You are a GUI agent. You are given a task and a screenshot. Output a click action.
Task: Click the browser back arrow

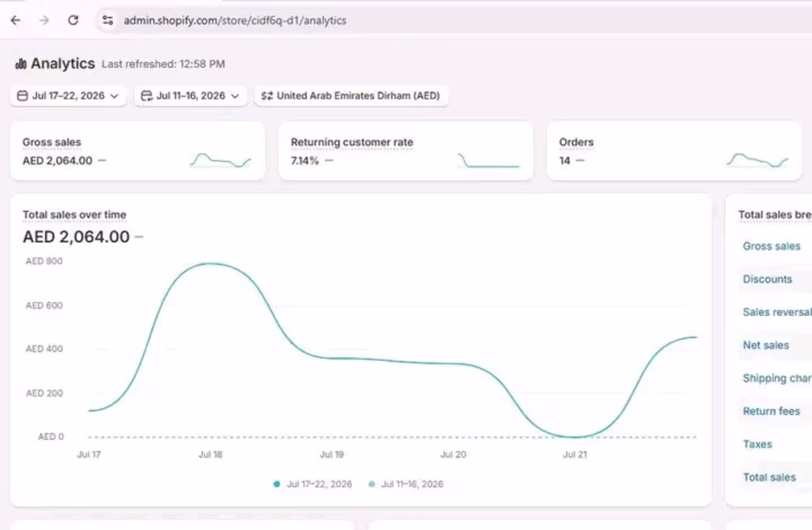point(16,20)
